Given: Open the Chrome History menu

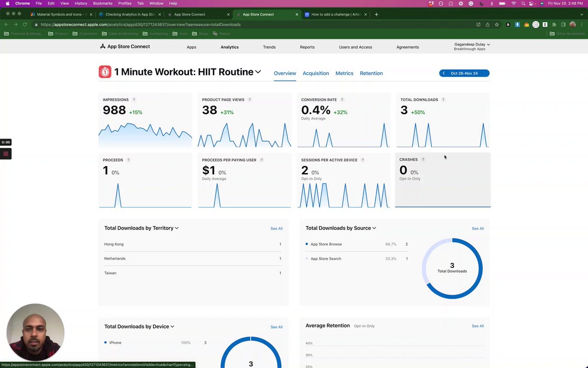Looking at the screenshot, I should 81,3.
